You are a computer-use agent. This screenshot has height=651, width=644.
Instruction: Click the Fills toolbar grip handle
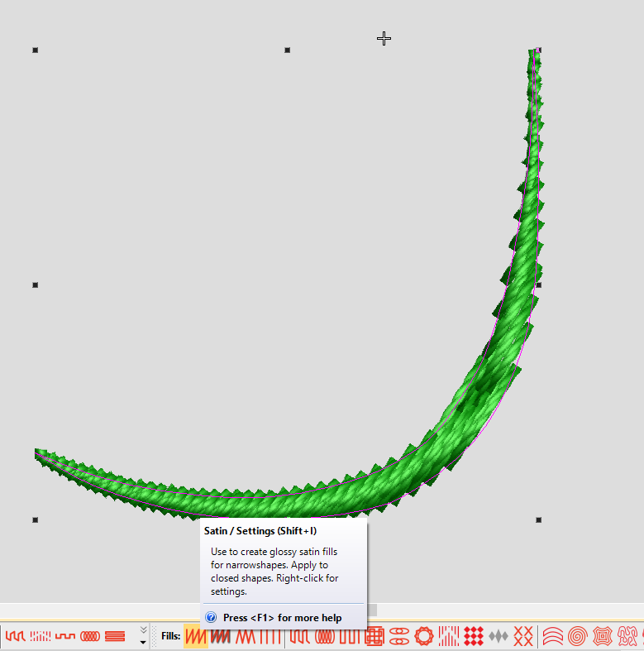coord(153,636)
